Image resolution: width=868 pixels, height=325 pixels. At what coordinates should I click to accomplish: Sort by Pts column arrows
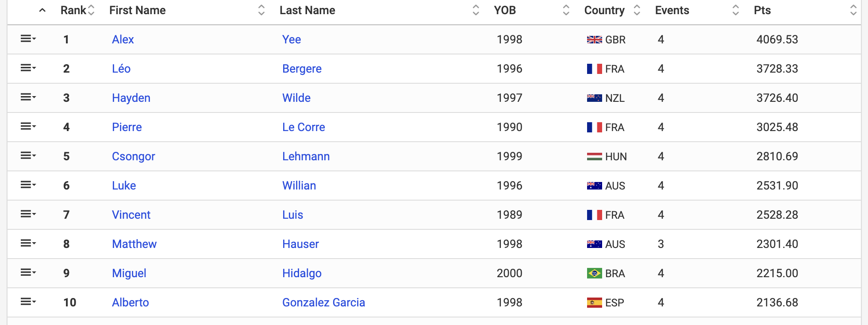tap(853, 10)
